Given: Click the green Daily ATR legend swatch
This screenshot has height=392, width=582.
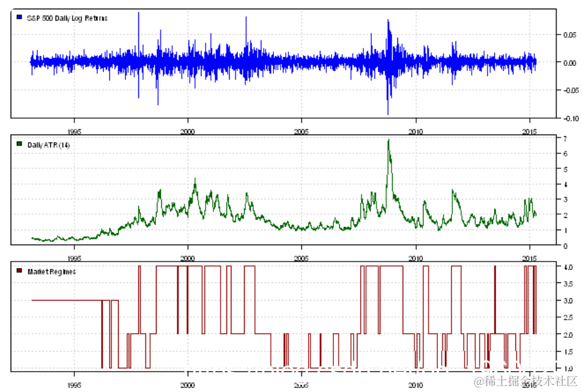Looking at the screenshot, I should pos(20,144).
